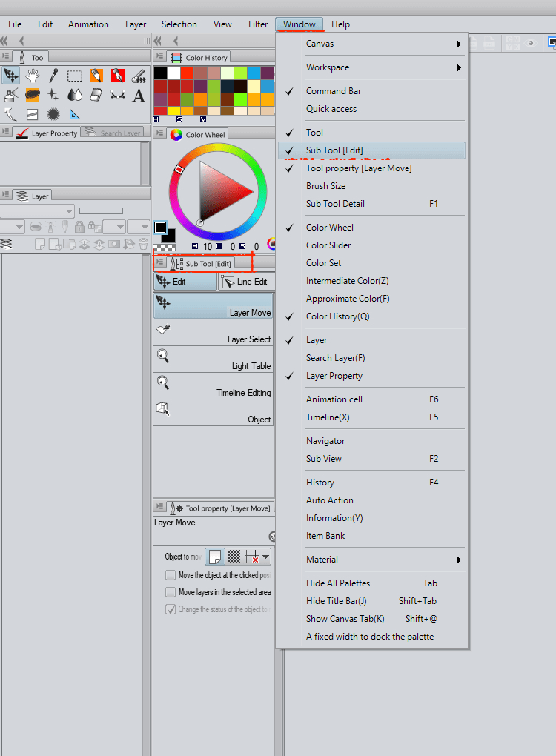
Task: Select the brush with dots tool icon
Action: coord(139,76)
